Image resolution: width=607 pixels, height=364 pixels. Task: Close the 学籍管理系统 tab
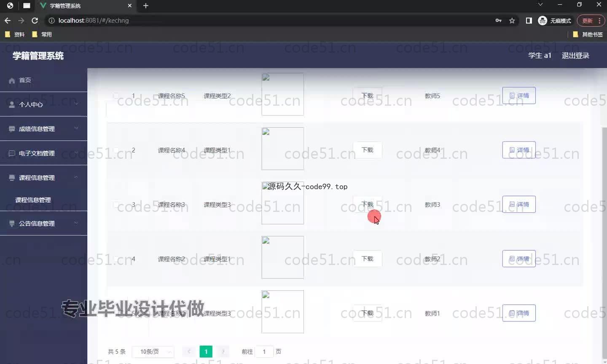130,5
